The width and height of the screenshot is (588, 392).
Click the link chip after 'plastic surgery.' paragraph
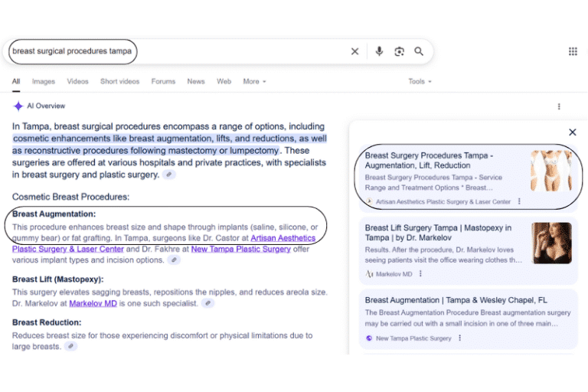(169, 175)
